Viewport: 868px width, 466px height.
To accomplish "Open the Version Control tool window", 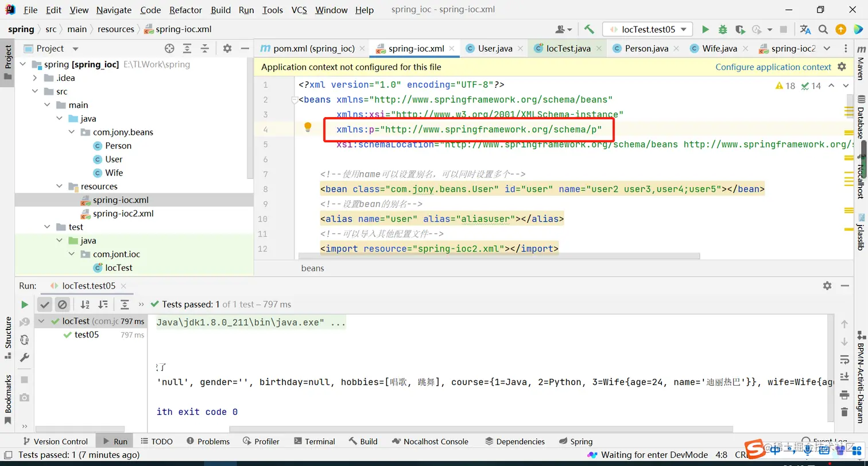I will (x=55, y=441).
